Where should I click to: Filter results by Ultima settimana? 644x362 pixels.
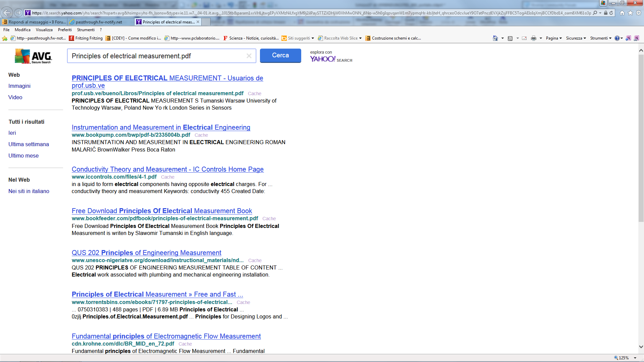point(29,144)
